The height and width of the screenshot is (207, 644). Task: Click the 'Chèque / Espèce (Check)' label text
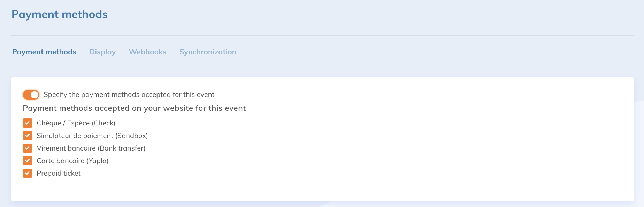[x=76, y=123]
